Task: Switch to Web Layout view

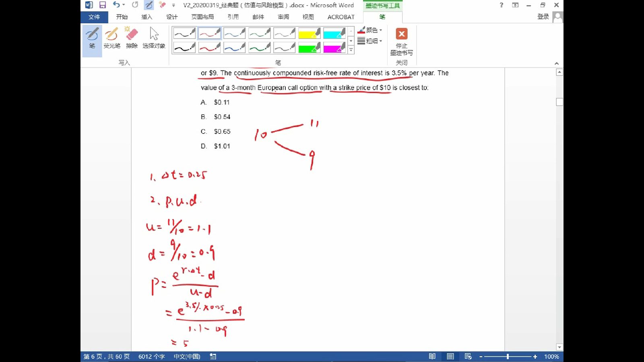Action: pyautogui.click(x=468, y=356)
